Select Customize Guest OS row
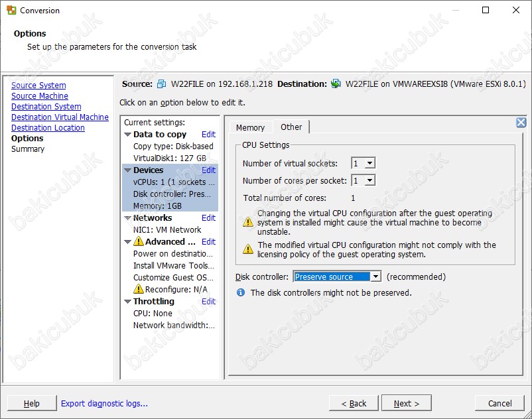Screen dimensions: 532x419 click(x=173, y=277)
